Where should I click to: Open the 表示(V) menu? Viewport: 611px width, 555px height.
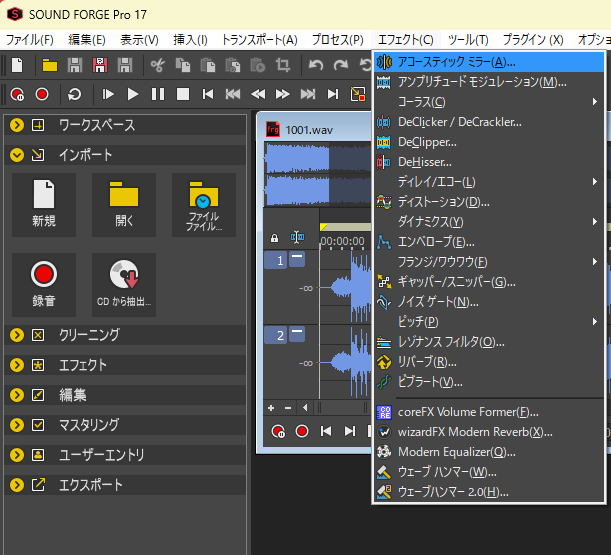pos(139,40)
